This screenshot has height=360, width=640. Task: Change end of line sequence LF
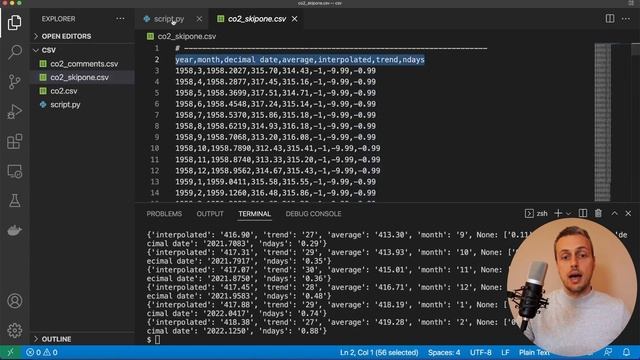pyautogui.click(x=505, y=352)
